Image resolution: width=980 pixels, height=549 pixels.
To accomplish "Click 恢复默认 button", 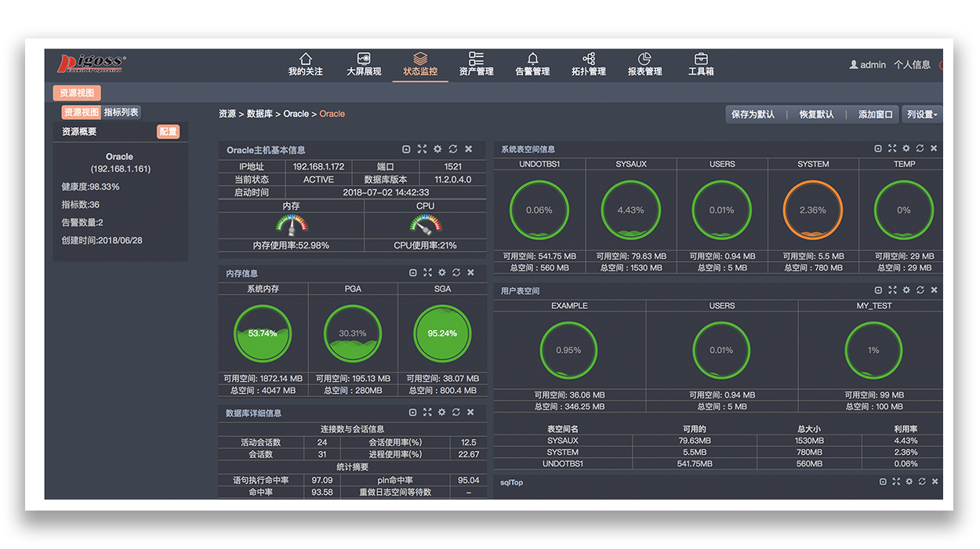I will (816, 115).
